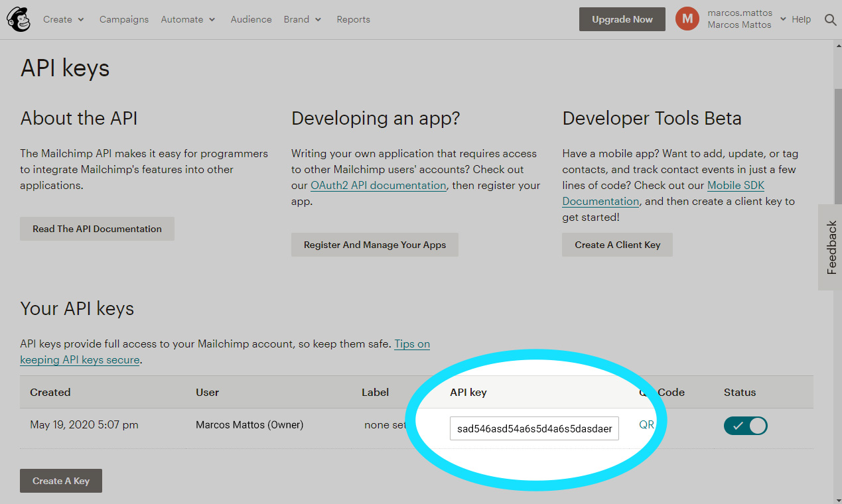This screenshot has height=504, width=842.
Task: Open the search magnifier icon
Action: pos(830,19)
